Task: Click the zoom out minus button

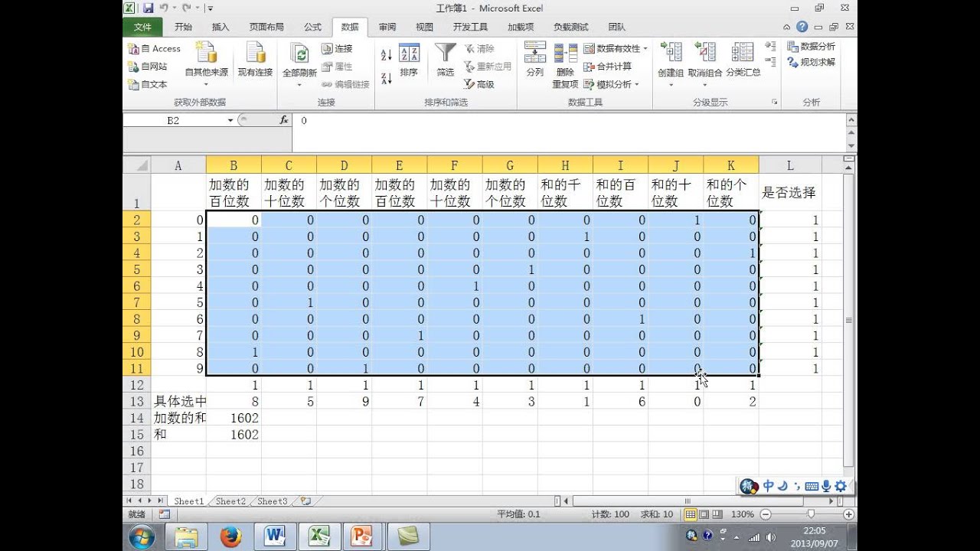Action: [764, 514]
